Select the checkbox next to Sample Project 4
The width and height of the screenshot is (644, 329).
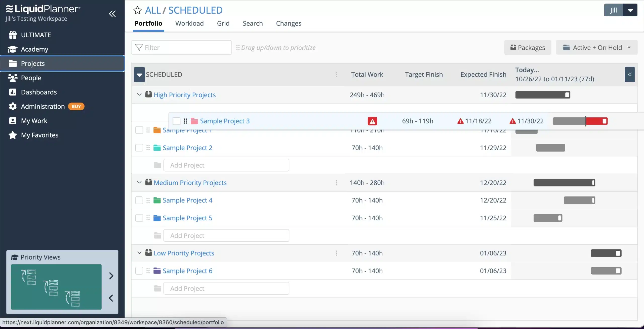click(x=139, y=200)
